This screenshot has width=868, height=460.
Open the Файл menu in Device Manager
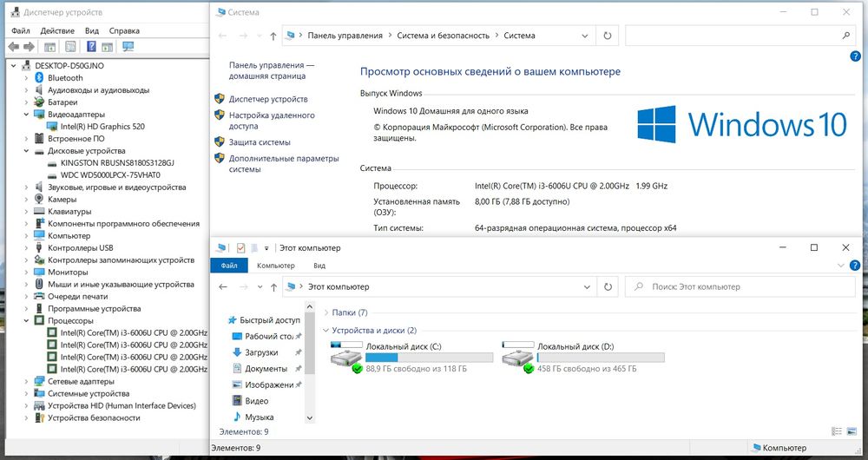[x=21, y=31]
